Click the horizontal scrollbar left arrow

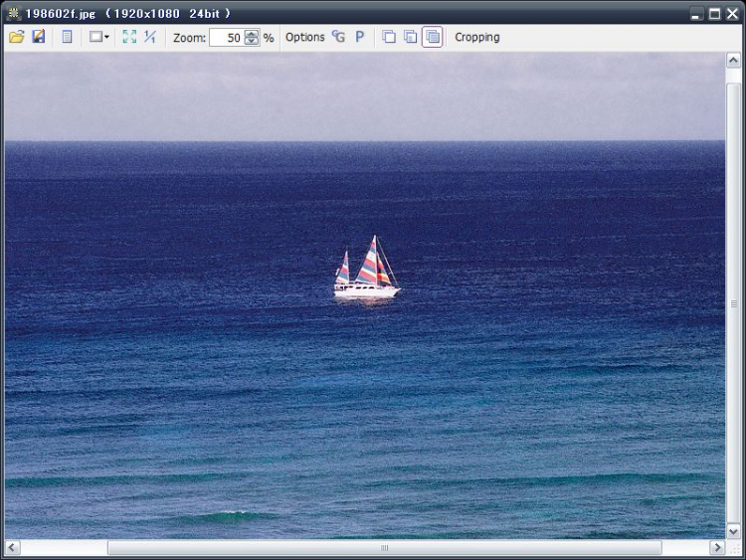12,548
